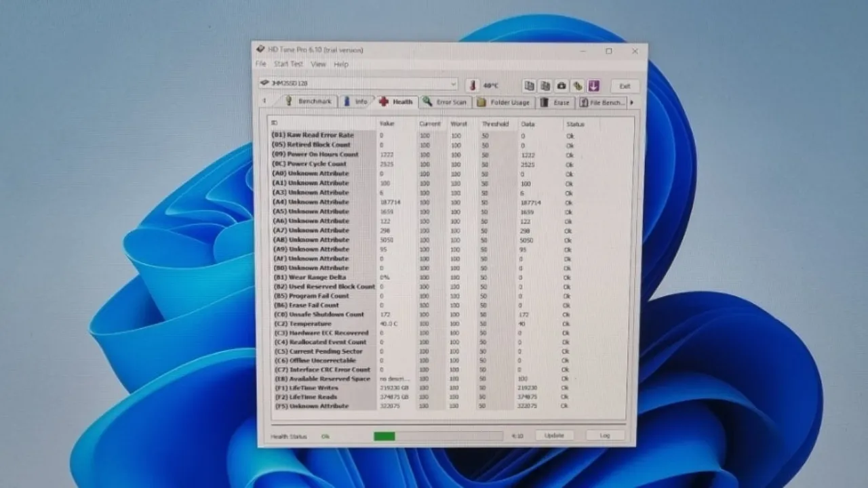
Task: Switch to the Benchmark tab
Action: click(309, 102)
